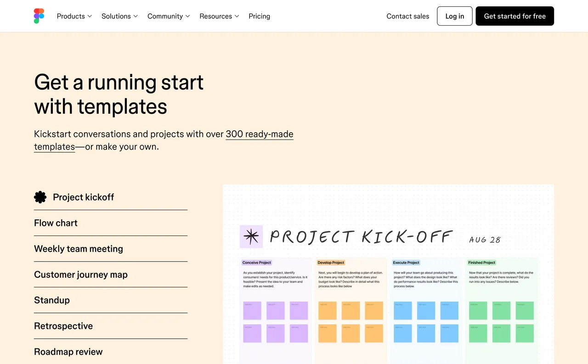Expand the Products dropdown
Image resolution: width=588 pixels, height=364 pixels.
pyautogui.click(x=73, y=16)
